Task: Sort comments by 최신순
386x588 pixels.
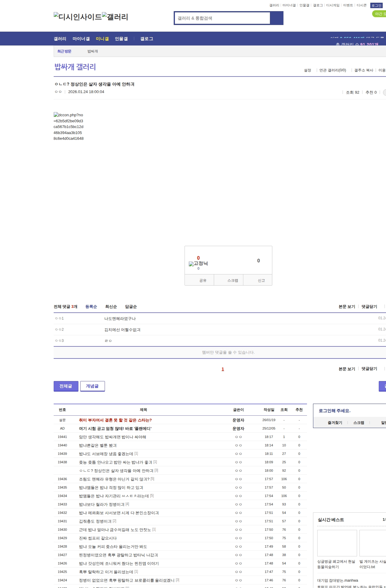Action: (111, 307)
